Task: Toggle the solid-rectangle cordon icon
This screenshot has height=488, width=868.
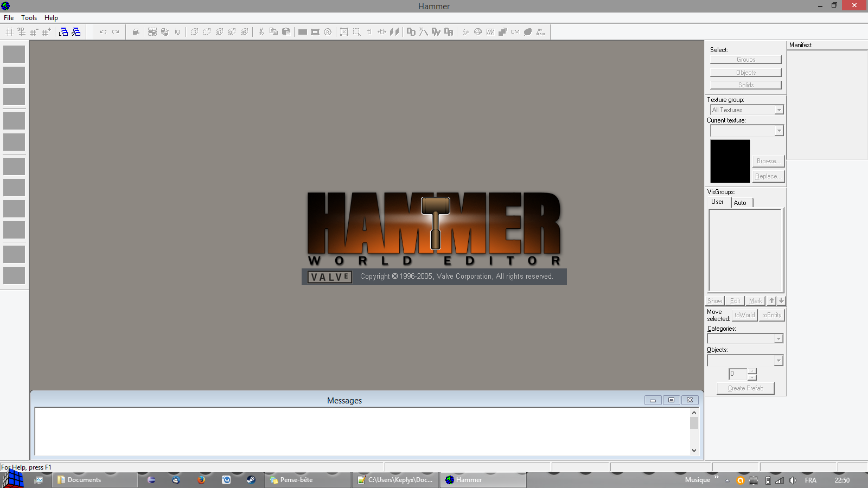Action: (303, 32)
